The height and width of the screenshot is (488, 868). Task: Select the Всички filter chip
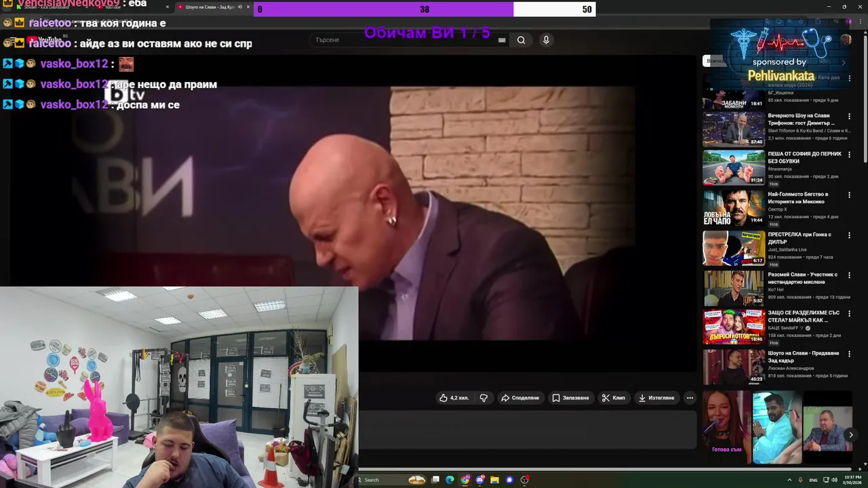click(x=713, y=61)
